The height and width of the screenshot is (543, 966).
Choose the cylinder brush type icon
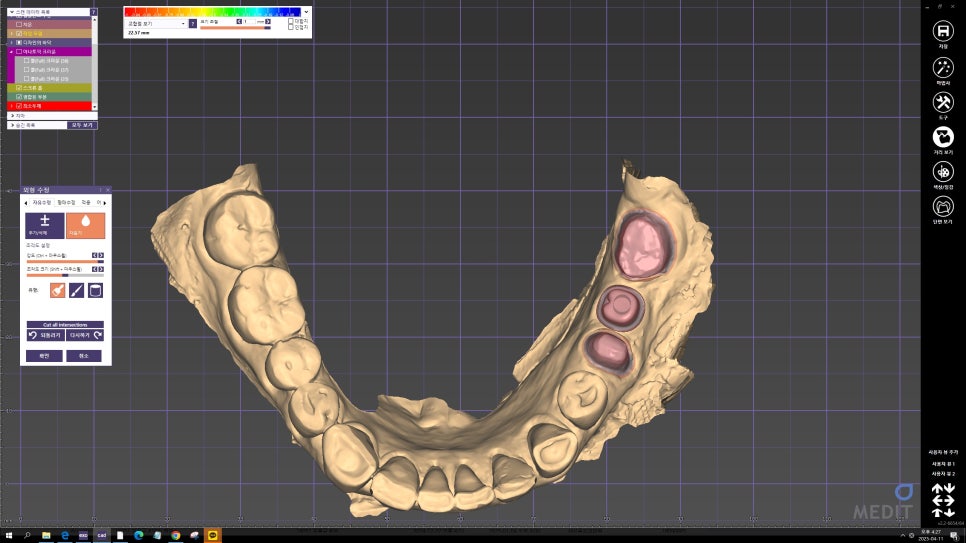click(95, 291)
